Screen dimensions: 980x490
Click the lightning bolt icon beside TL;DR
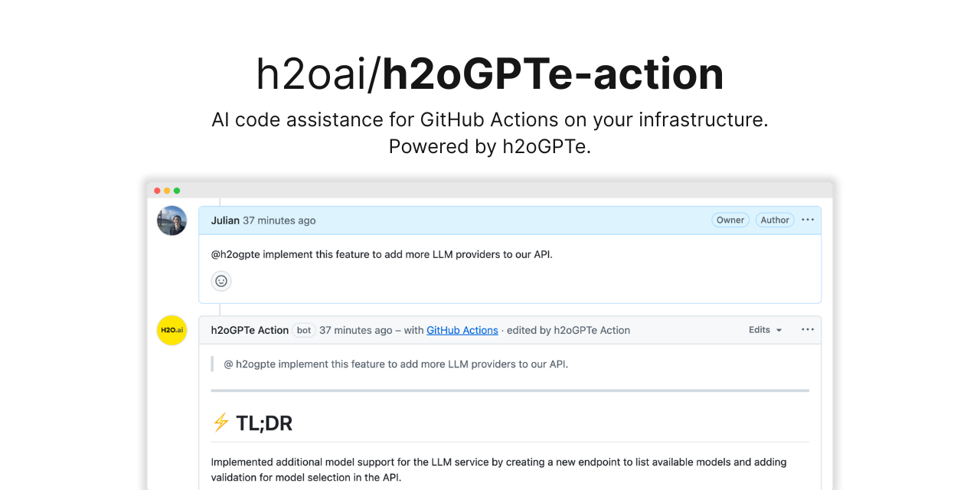[x=220, y=423]
